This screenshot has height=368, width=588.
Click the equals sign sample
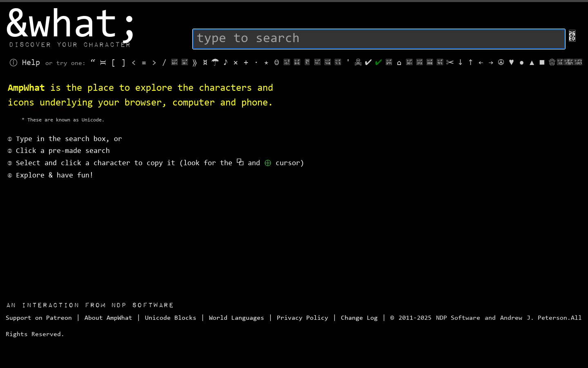click(144, 63)
